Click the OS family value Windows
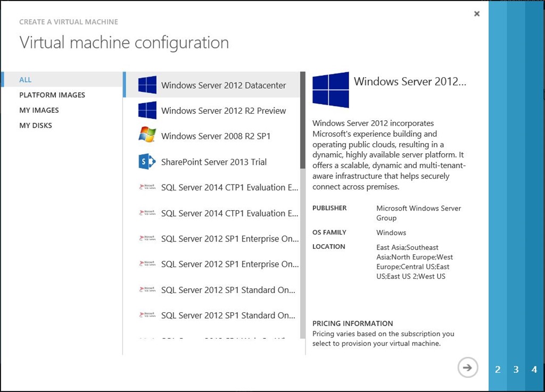Image resolution: width=545 pixels, height=392 pixels. point(391,232)
